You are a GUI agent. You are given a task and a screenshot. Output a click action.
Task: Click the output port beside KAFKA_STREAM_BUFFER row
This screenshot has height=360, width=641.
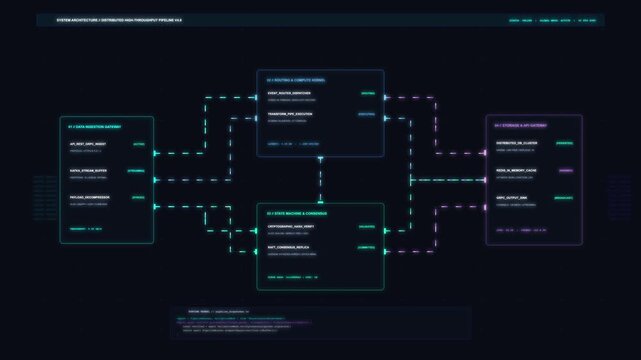(155, 180)
